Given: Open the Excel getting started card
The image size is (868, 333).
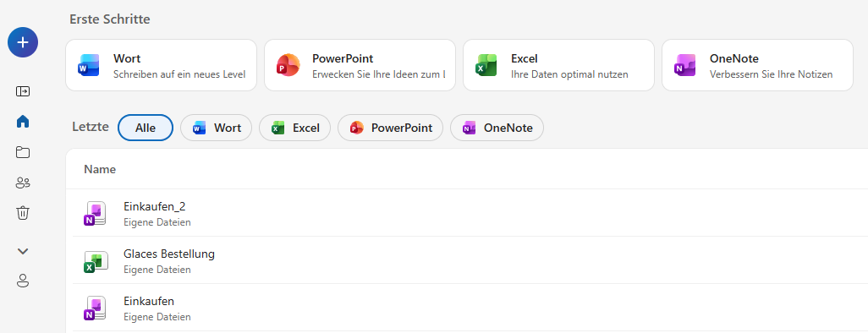Looking at the screenshot, I should (558, 65).
